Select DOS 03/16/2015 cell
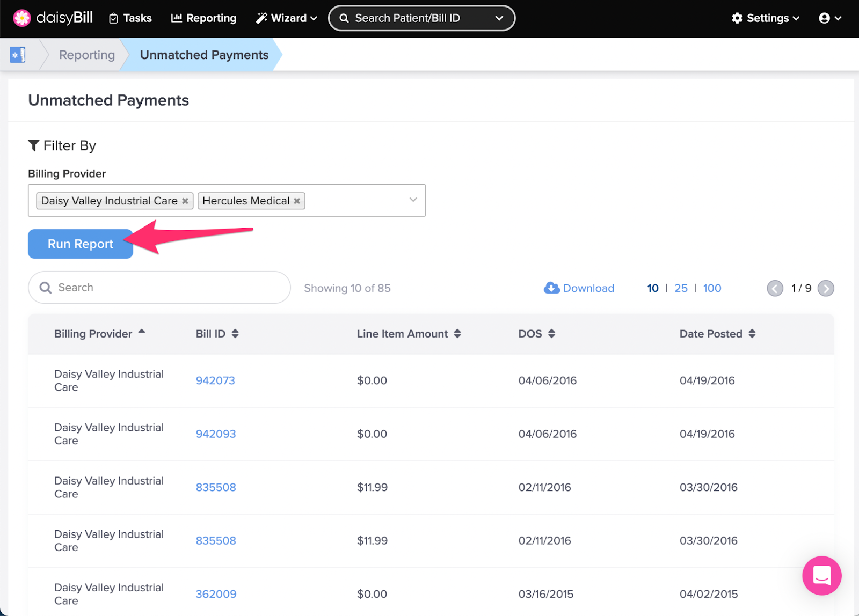 pos(546,594)
